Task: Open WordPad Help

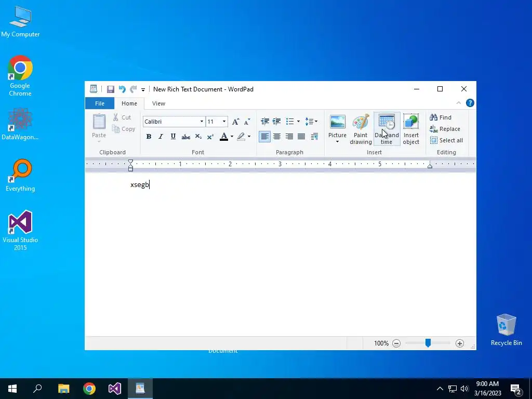Action: point(470,103)
